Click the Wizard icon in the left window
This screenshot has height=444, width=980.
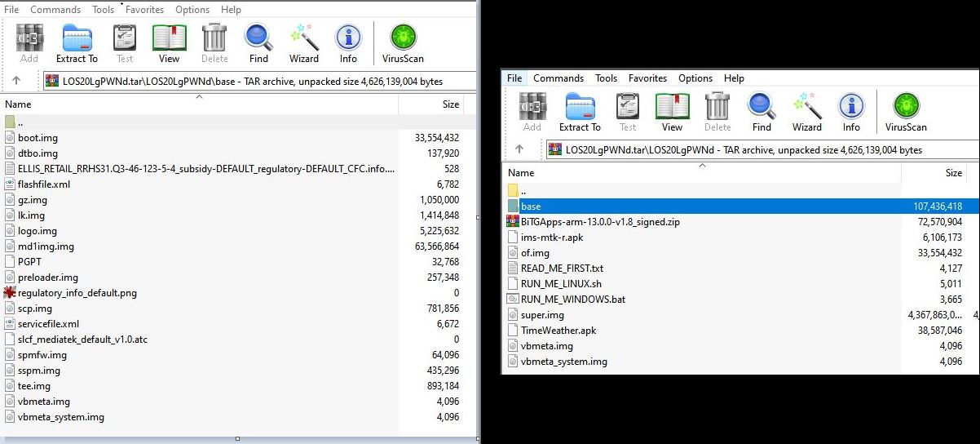(303, 43)
